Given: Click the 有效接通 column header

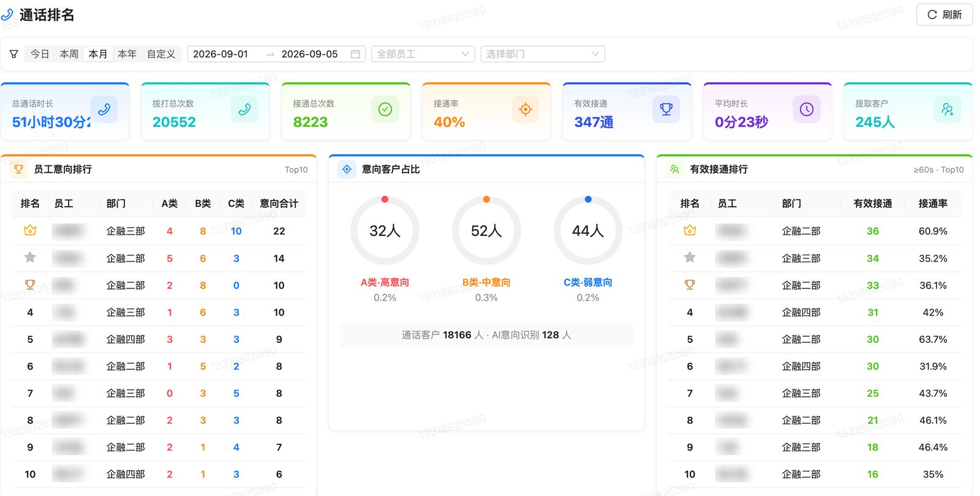Looking at the screenshot, I should click(873, 203).
